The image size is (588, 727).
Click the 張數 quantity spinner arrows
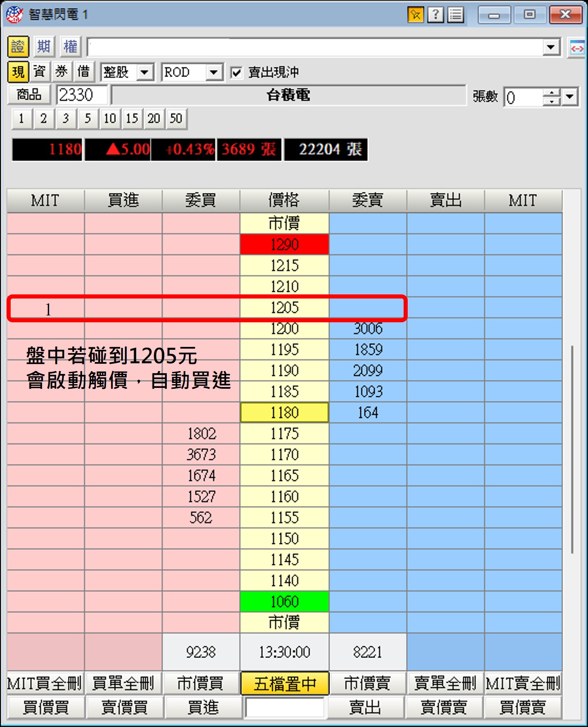coord(552,98)
